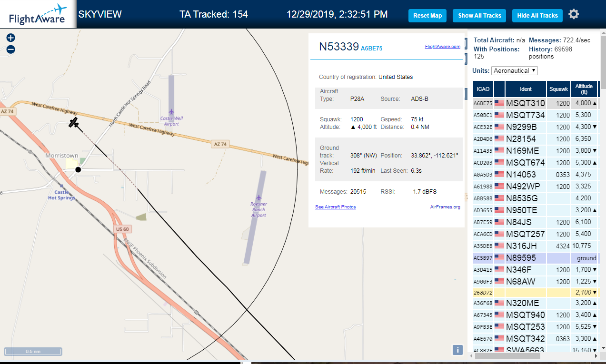The width and height of the screenshot is (606, 364).
Task: Select the yellow 26BD72 row
Action: [x=536, y=292]
